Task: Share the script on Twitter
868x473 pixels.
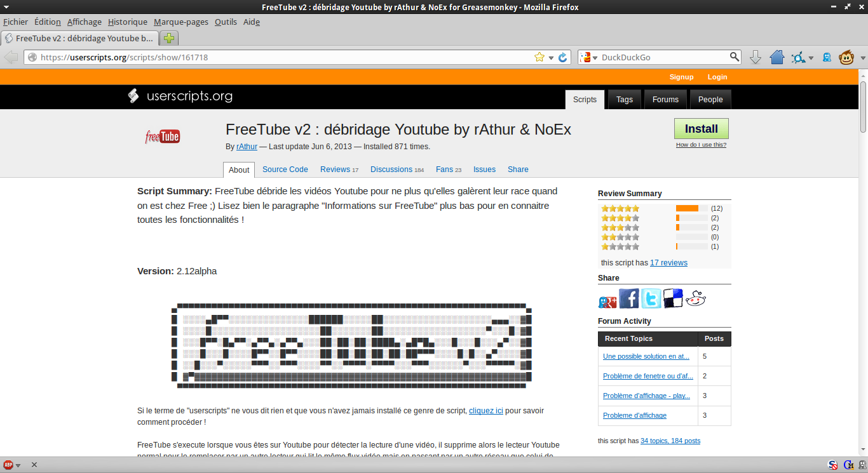Action: coord(651,298)
